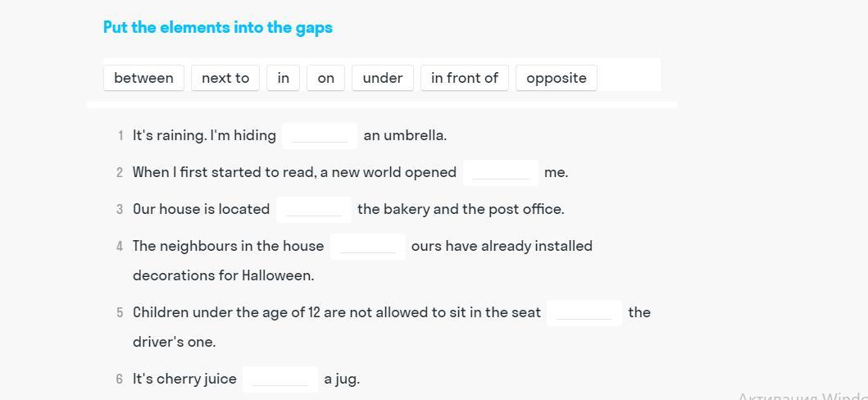The width and height of the screenshot is (868, 400).
Task: Click the text "a jug." in sentence six
Action: pyautogui.click(x=342, y=379)
